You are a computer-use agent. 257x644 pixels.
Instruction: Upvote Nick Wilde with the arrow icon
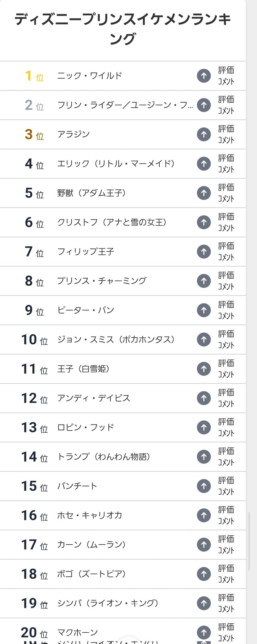click(x=204, y=76)
